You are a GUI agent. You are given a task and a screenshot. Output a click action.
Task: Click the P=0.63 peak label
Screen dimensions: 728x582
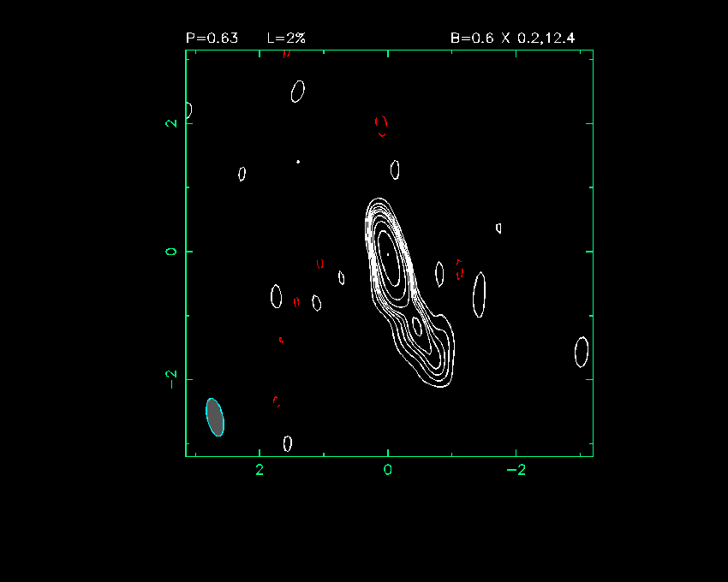click(x=212, y=38)
